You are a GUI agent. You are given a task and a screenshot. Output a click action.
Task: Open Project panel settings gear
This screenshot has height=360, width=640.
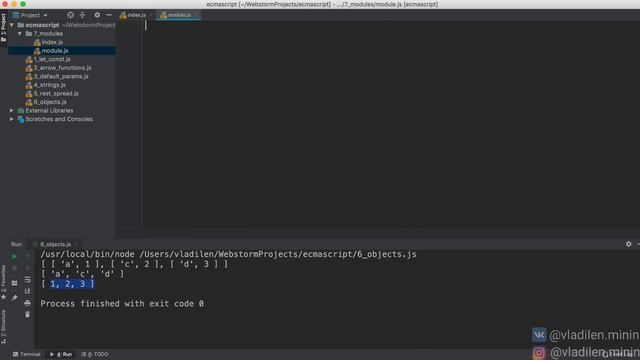point(97,15)
